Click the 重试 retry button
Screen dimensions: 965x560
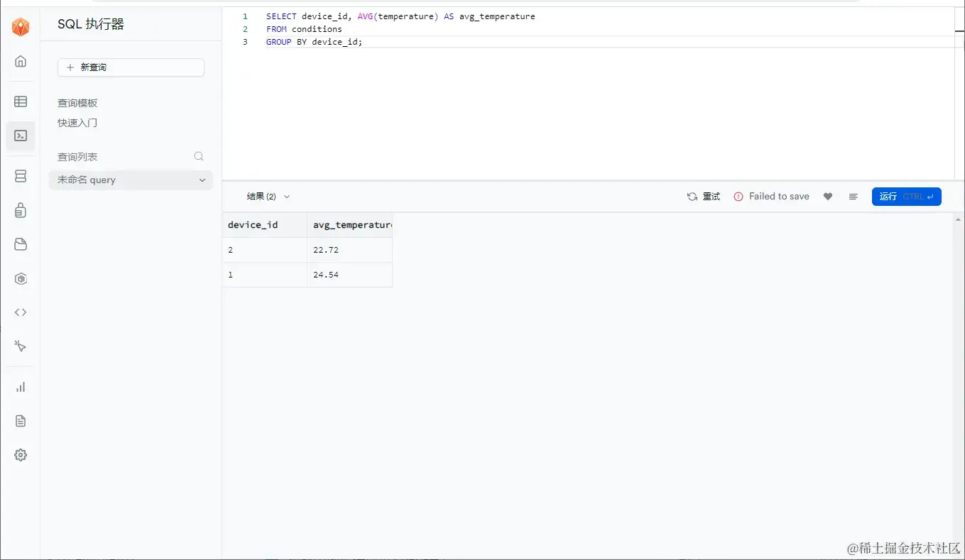coord(704,197)
